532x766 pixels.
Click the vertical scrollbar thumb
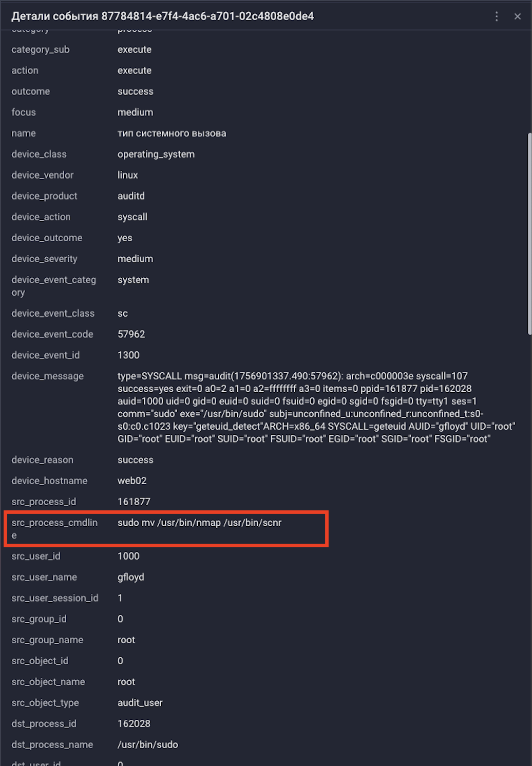point(529,234)
